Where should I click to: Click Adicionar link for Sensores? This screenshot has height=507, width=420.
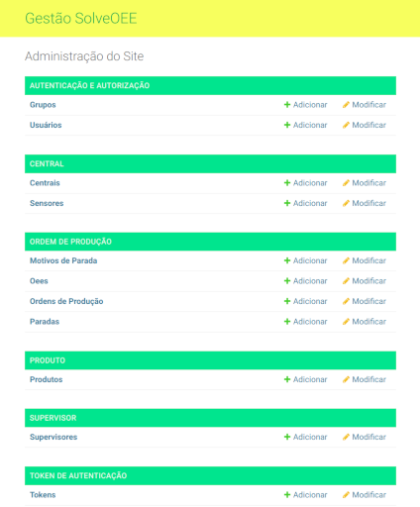click(310, 203)
